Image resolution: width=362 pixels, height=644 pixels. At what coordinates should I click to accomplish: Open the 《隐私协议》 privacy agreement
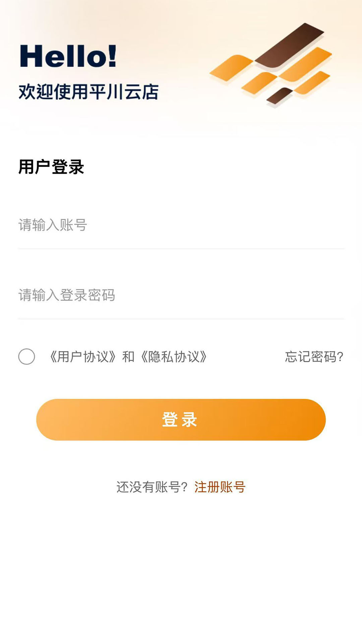[x=174, y=357]
